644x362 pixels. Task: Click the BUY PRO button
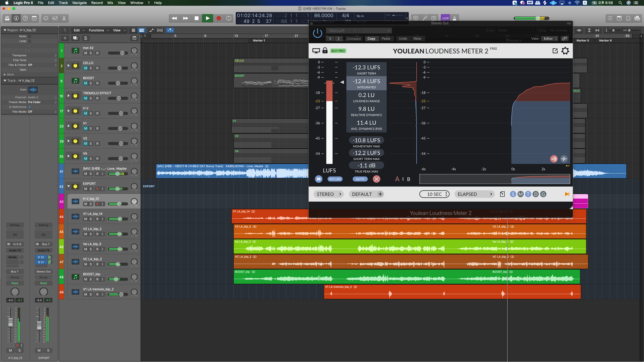[x=338, y=51]
